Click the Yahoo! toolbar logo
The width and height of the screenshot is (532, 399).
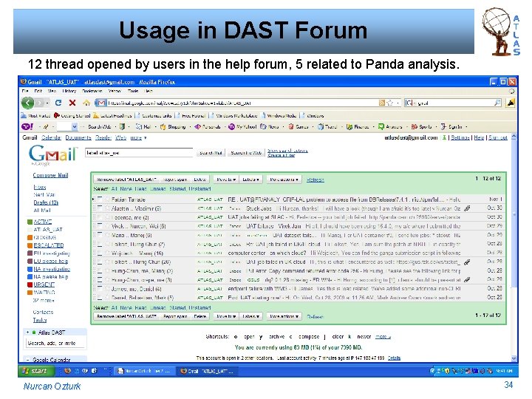[x=27, y=127]
